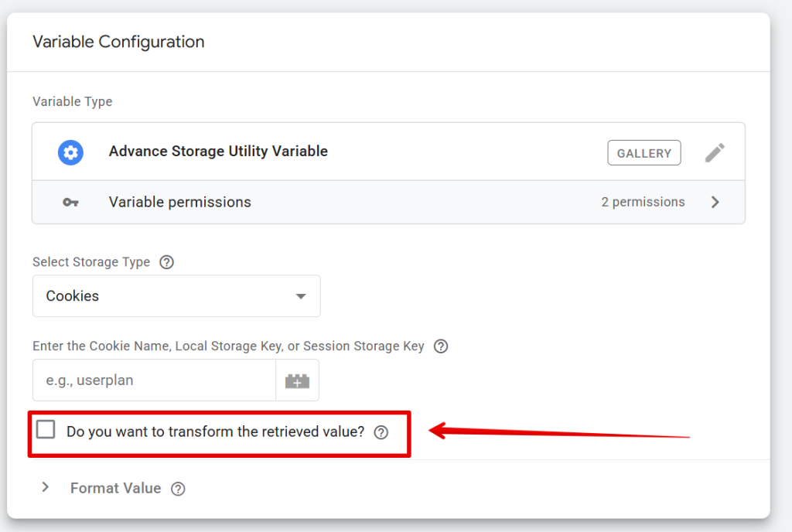This screenshot has height=532, width=792.
Task: Open help icon for Cookie Name field
Action: coord(441,346)
